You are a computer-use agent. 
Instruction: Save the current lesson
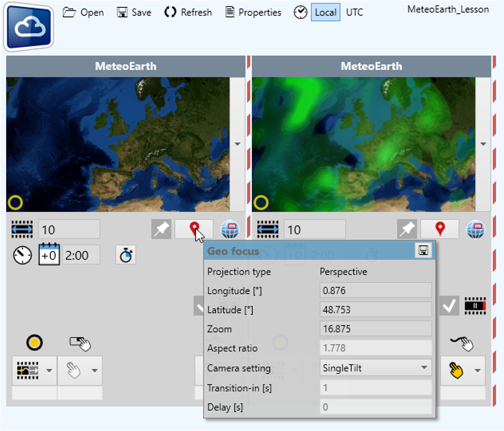pos(134,13)
